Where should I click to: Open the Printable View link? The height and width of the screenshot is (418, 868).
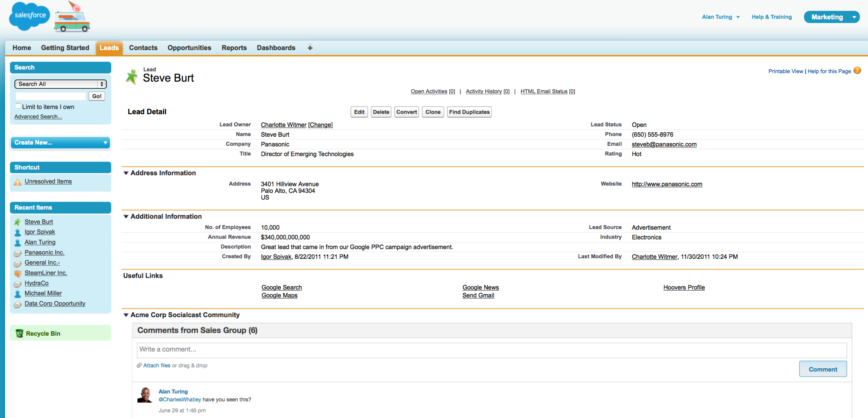pyautogui.click(x=785, y=71)
